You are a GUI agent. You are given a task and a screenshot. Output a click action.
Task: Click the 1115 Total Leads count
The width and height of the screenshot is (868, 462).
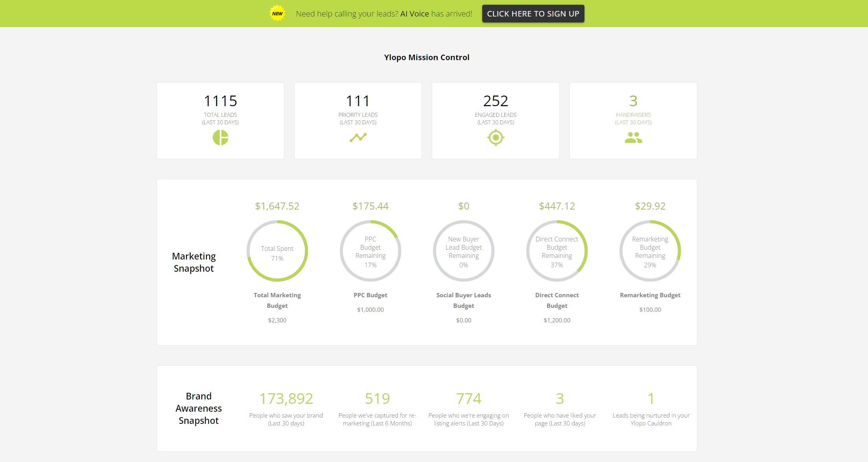point(220,101)
